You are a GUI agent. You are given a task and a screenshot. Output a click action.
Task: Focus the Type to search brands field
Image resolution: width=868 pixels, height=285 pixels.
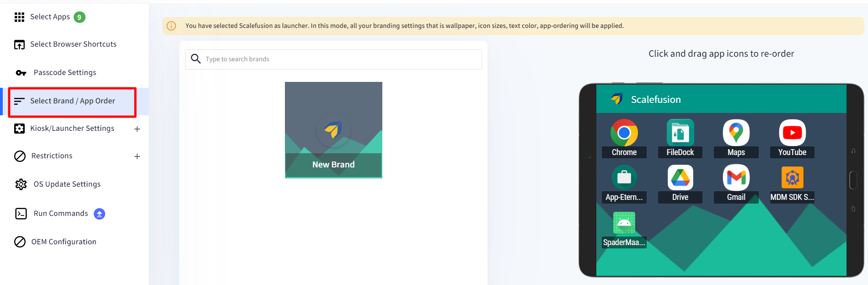[333, 59]
